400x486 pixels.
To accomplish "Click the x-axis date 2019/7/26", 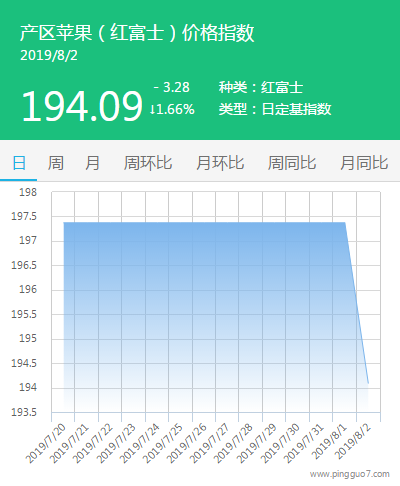I will [x=187, y=443].
